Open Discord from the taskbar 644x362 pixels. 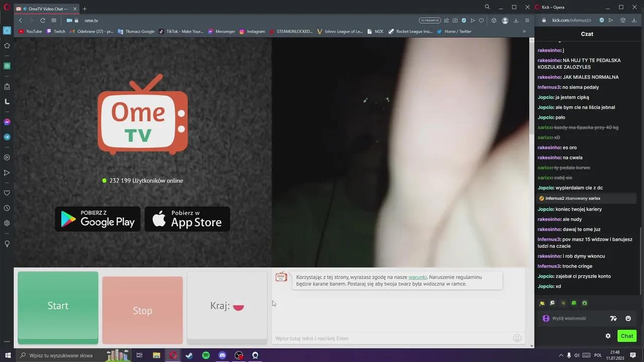222,355
